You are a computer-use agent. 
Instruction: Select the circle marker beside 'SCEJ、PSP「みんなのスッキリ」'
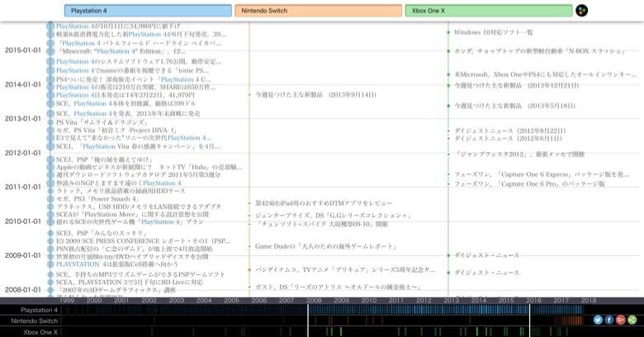50,233
